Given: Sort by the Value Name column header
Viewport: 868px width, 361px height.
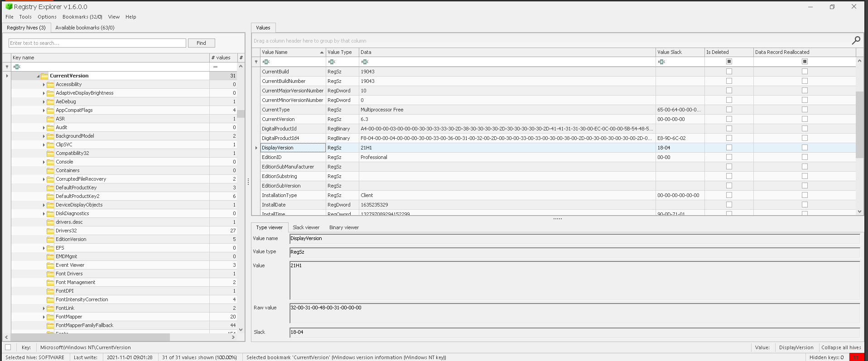Looking at the screenshot, I should (293, 52).
